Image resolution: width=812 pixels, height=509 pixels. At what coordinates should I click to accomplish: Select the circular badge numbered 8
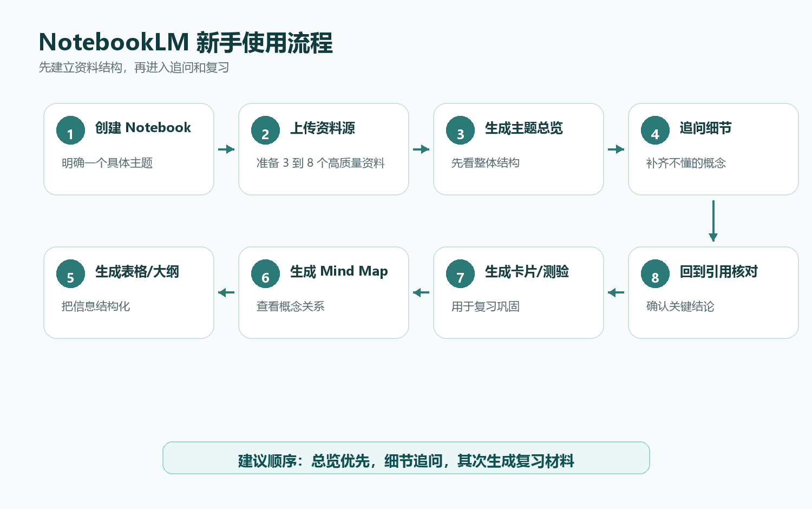click(655, 274)
